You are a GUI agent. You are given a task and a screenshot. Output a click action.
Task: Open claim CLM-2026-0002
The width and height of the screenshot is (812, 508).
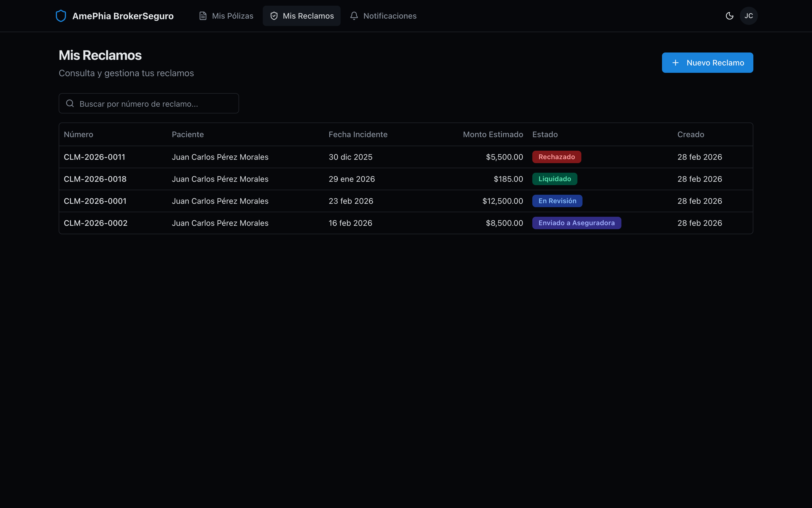coord(96,223)
